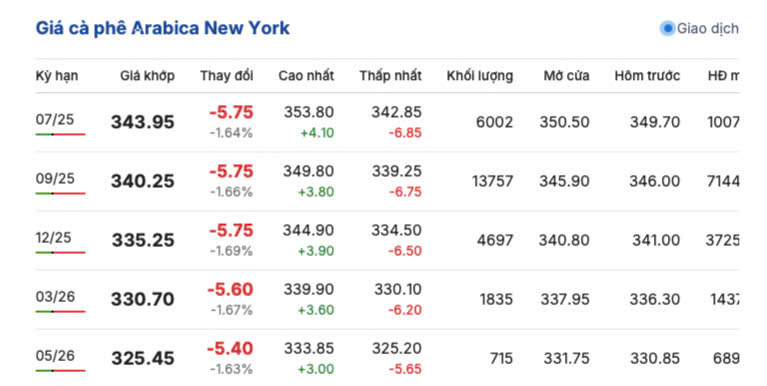Click the Hôm trước column header
Viewport: 767px width, 386px height.
pyautogui.click(x=647, y=76)
